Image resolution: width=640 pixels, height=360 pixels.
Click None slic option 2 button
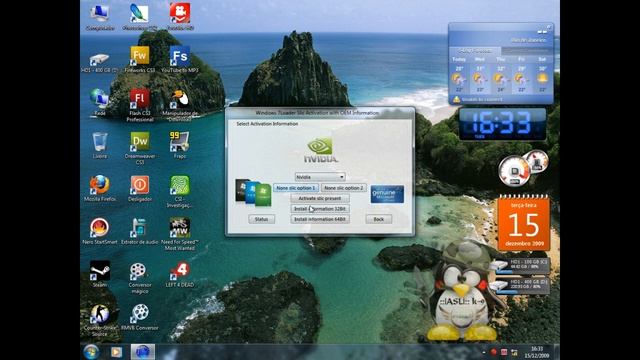coord(344,188)
